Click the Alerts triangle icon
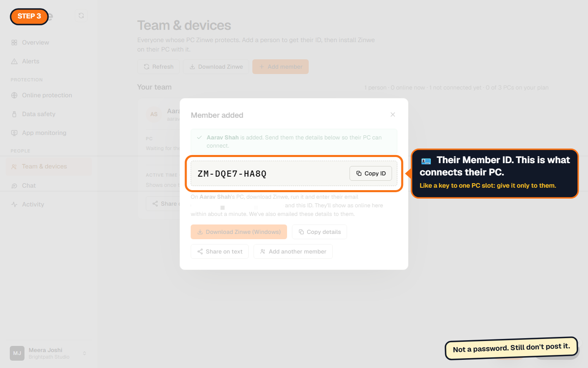The image size is (588, 368). coord(14,61)
